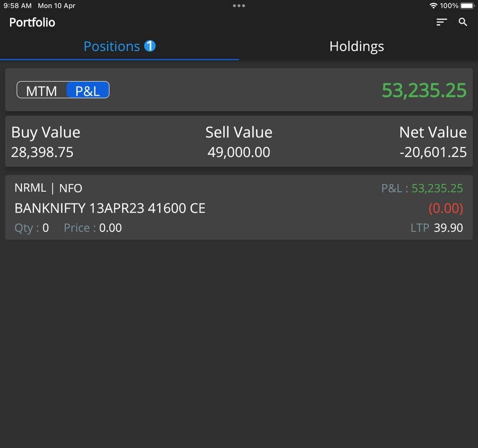Viewport: 478px width, 448px height.
Task: Tap the battery status icon
Action: point(468,5)
